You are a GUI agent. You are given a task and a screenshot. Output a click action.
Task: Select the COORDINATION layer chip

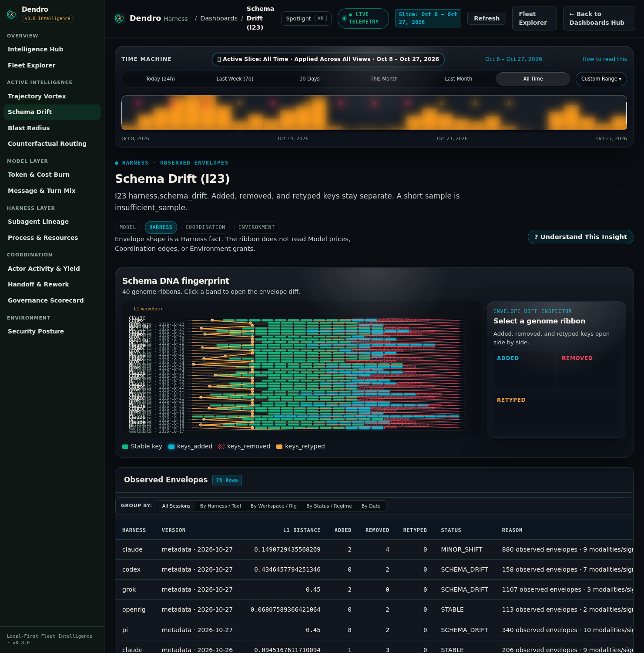pyautogui.click(x=205, y=227)
